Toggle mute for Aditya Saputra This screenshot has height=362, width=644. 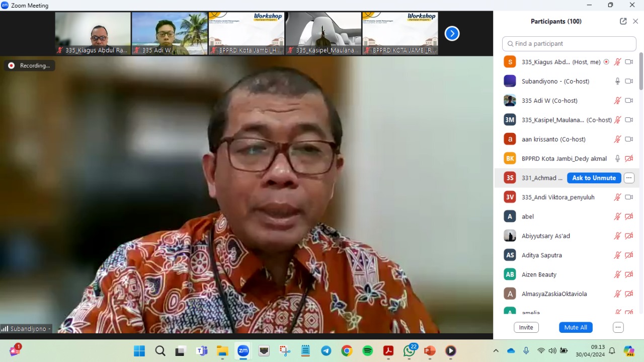click(617, 255)
